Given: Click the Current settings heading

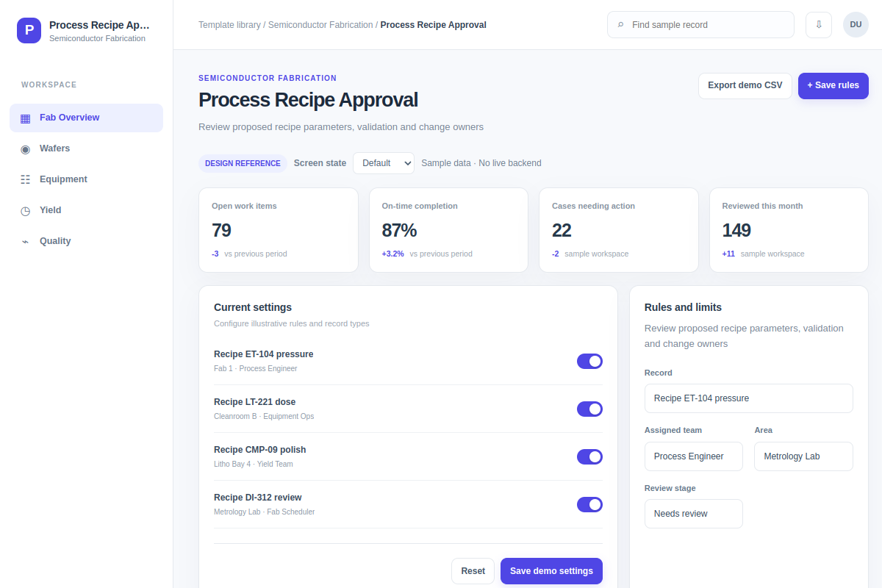Looking at the screenshot, I should pyautogui.click(x=253, y=307).
